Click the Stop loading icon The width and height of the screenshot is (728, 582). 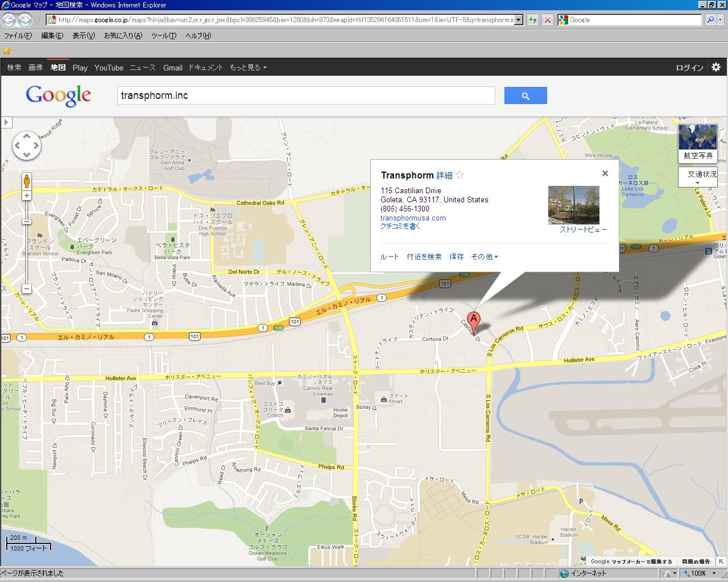pyautogui.click(x=547, y=20)
